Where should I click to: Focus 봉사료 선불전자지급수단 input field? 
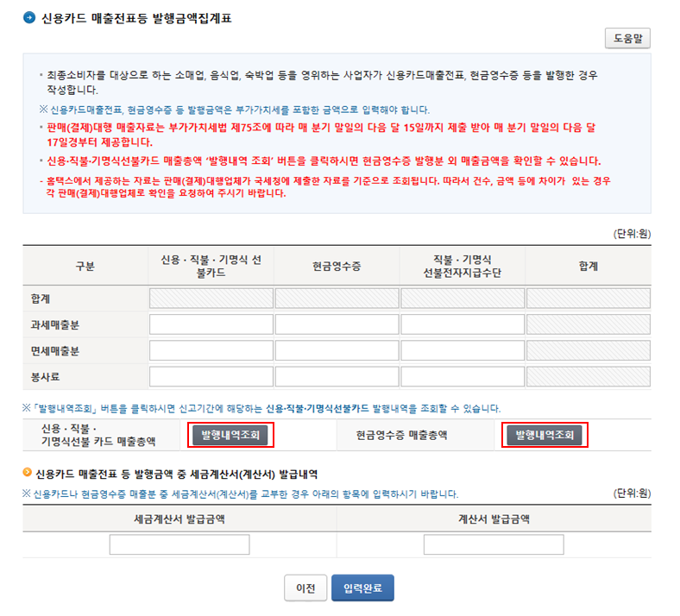tap(463, 377)
